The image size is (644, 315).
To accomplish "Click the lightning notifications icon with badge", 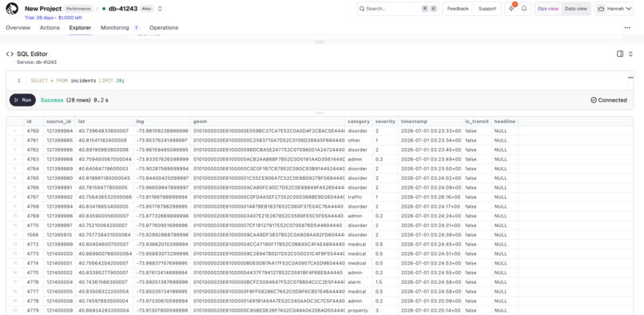I will (511, 9).
